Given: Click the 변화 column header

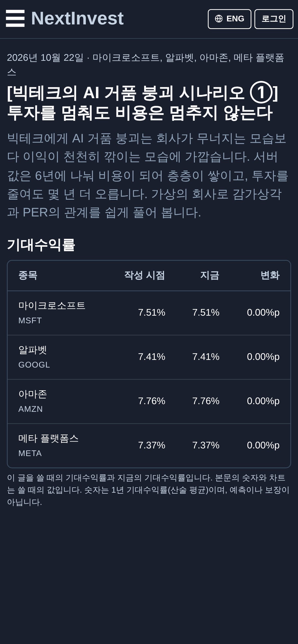Looking at the screenshot, I should pyautogui.click(x=270, y=275).
